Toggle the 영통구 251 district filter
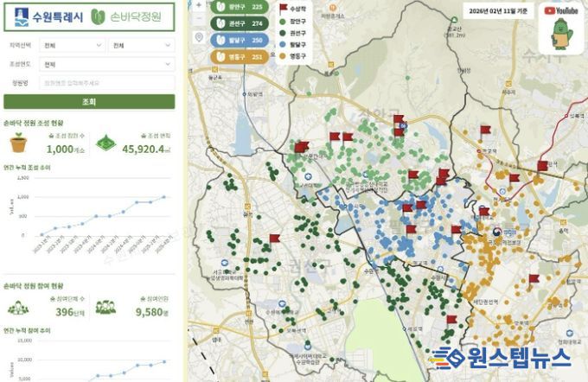Viewport: 588px width, 382px height. coord(240,56)
